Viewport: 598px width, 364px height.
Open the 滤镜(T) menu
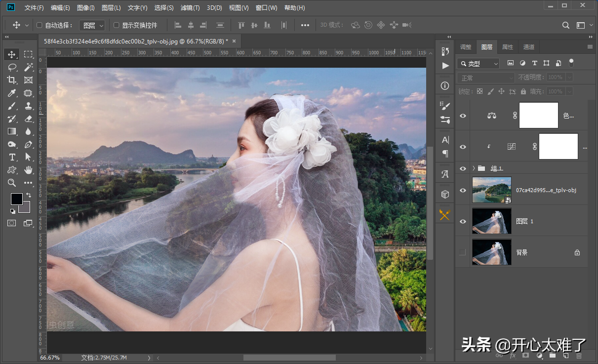click(190, 8)
